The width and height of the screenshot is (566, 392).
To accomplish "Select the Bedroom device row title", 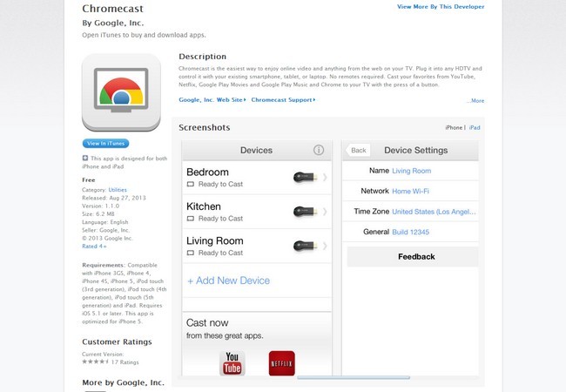I will coord(207,172).
